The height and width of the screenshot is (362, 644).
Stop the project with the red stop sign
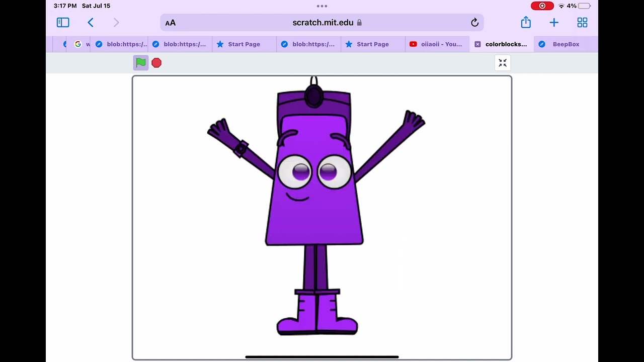[x=156, y=63]
